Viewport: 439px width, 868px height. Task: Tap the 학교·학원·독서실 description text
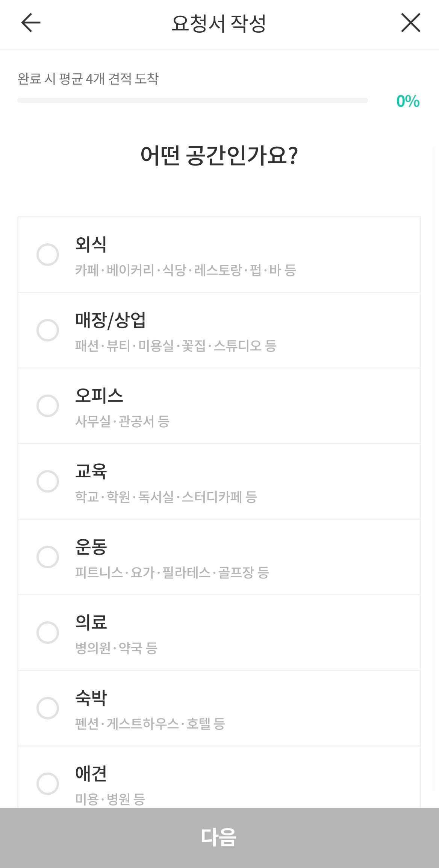166,497
